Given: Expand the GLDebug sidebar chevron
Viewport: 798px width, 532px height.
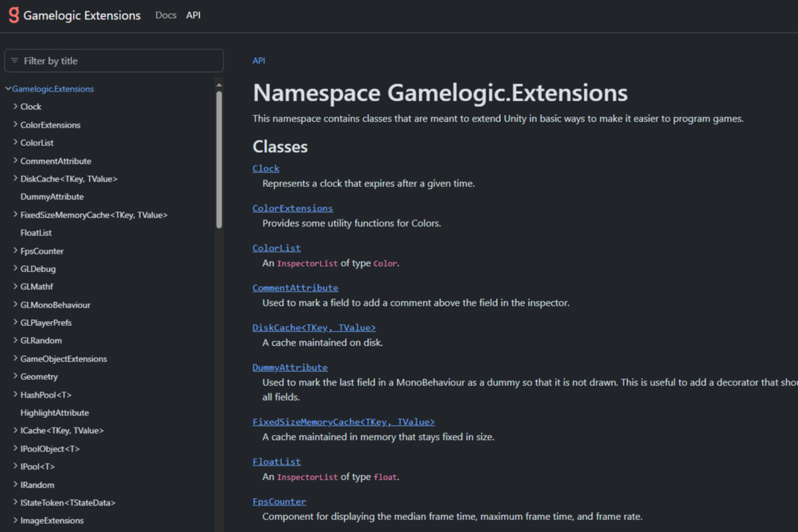Looking at the screenshot, I should pos(15,269).
